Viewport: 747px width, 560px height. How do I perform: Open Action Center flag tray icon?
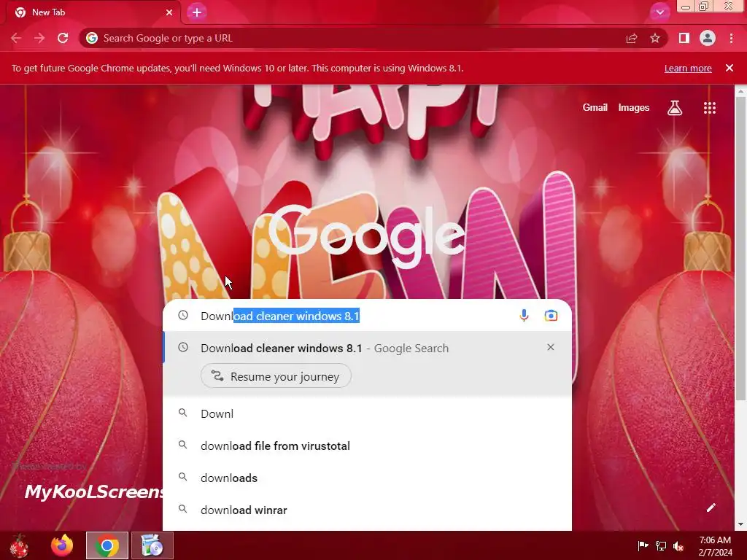(643, 545)
